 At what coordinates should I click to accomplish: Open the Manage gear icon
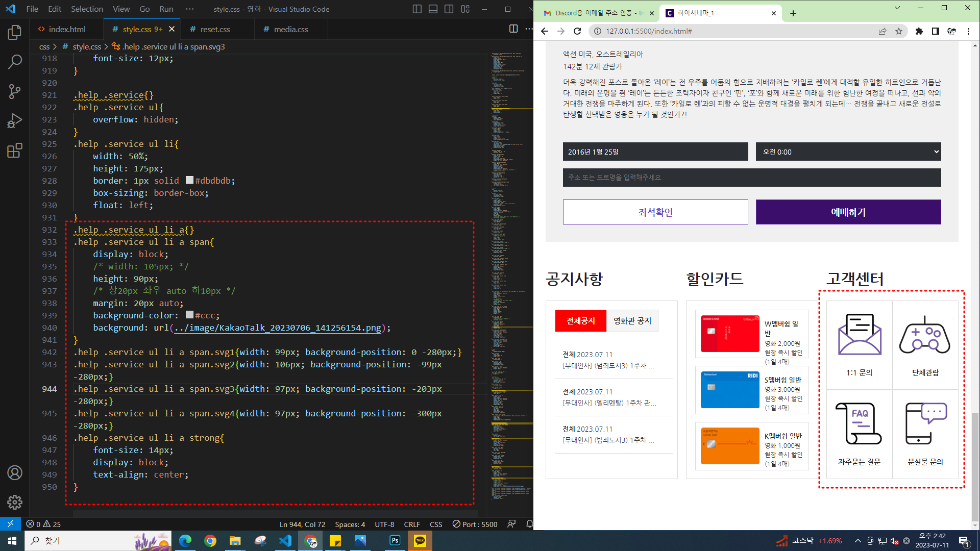(14, 502)
